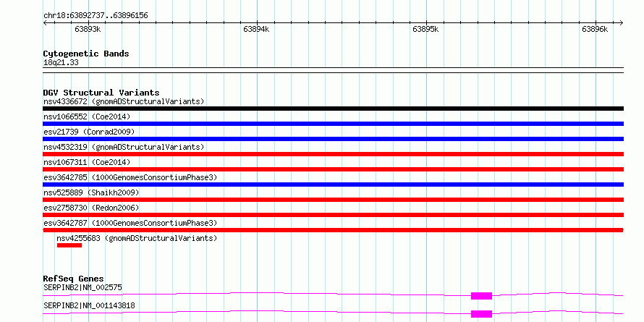Screen dimensions: 644x322
Task: Open the SERPINB2|NM_002575 transcript label
Action: point(82,287)
